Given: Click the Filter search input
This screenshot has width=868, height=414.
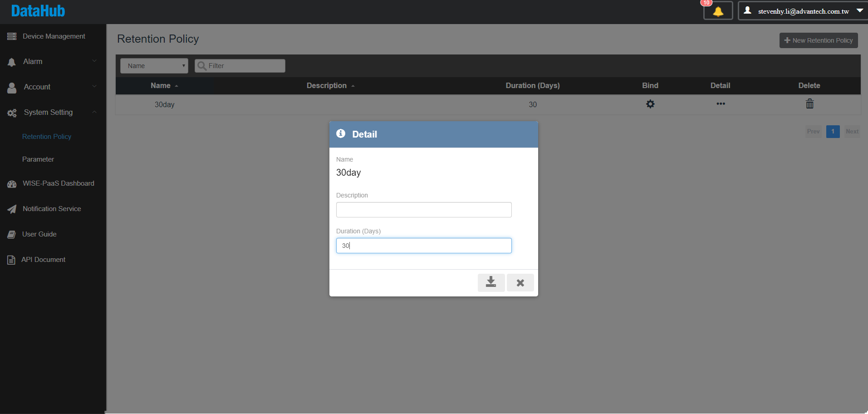Looking at the screenshot, I should pyautogui.click(x=240, y=66).
